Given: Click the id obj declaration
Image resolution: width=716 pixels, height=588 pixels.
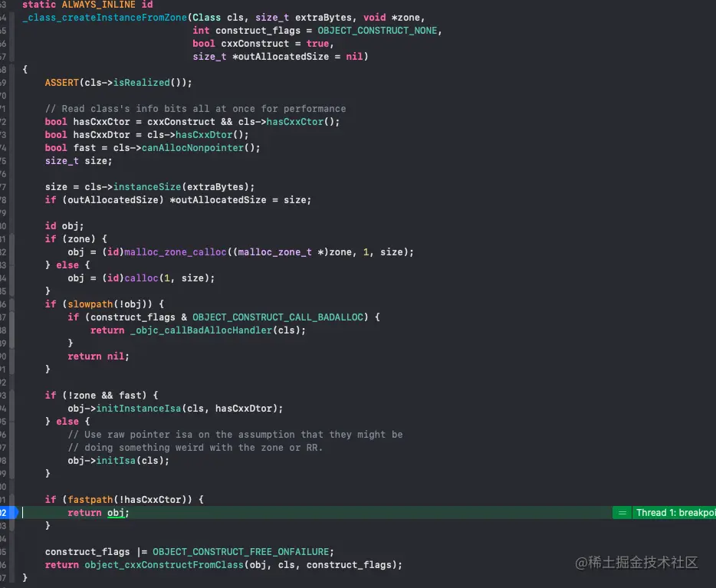Looking at the screenshot, I should [64, 226].
